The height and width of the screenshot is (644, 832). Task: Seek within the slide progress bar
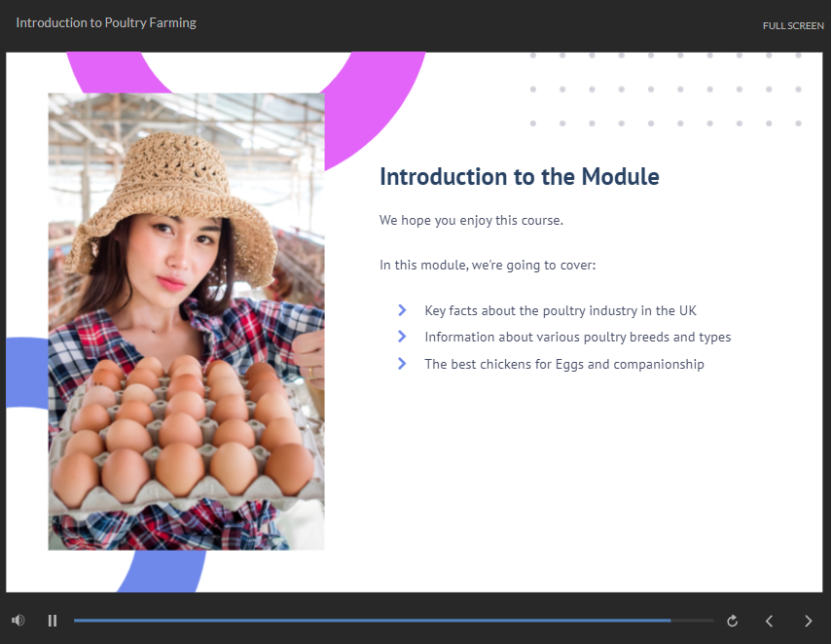coord(394,620)
